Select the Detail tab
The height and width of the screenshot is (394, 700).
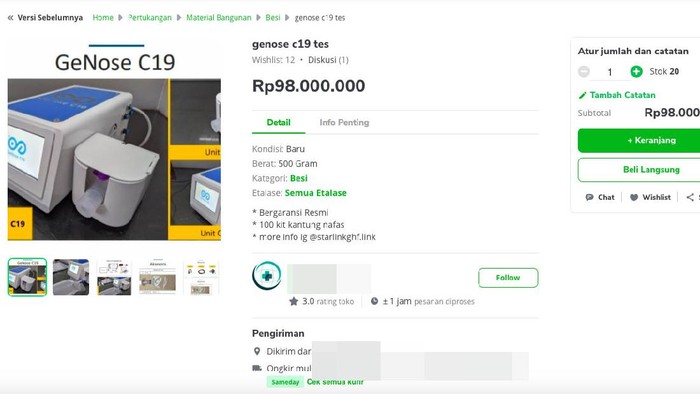pos(279,122)
